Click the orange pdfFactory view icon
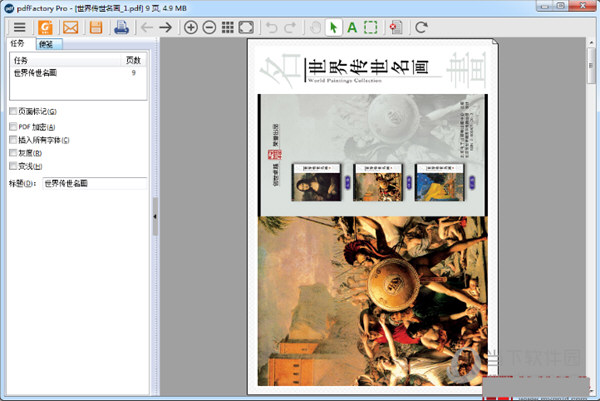 tap(45, 27)
